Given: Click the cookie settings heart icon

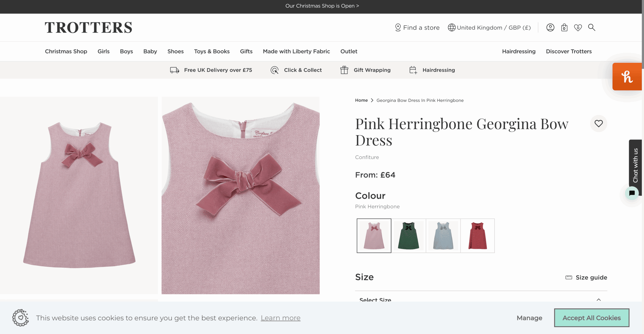Looking at the screenshot, I should tap(21, 318).
